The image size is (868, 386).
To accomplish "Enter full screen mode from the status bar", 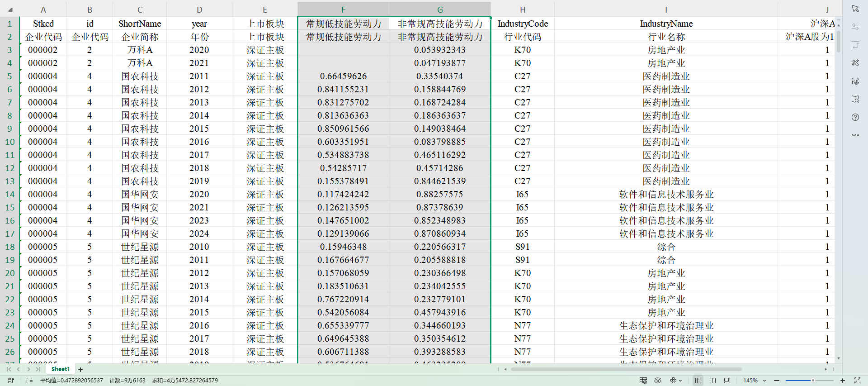I will click(x=857, y=381).
